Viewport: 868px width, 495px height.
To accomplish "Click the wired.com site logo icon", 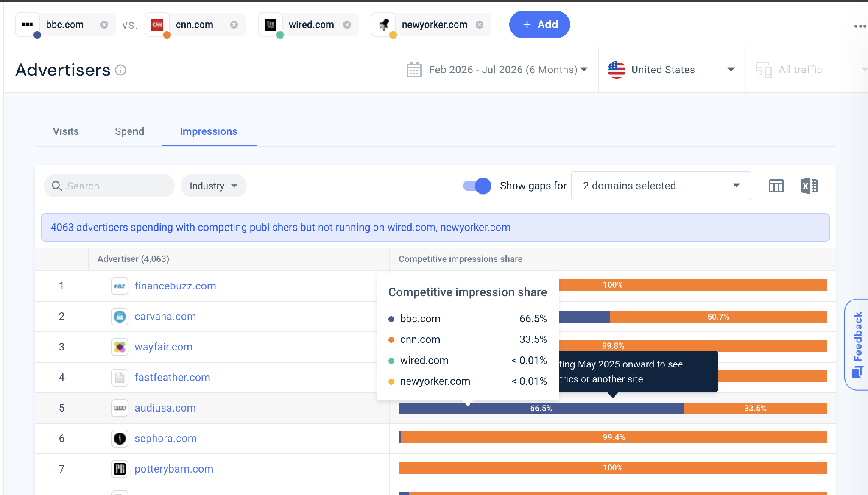I will (x=271, y=25).
